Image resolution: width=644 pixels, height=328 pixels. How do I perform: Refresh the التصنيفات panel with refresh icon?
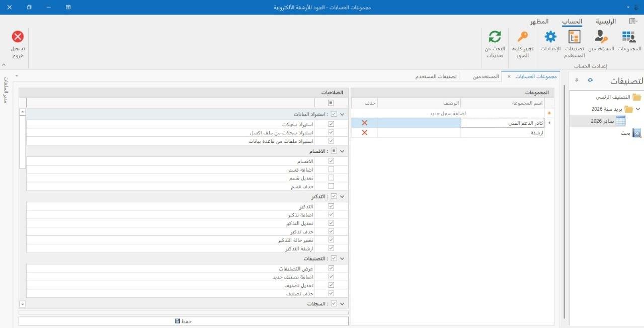(590, 80)
